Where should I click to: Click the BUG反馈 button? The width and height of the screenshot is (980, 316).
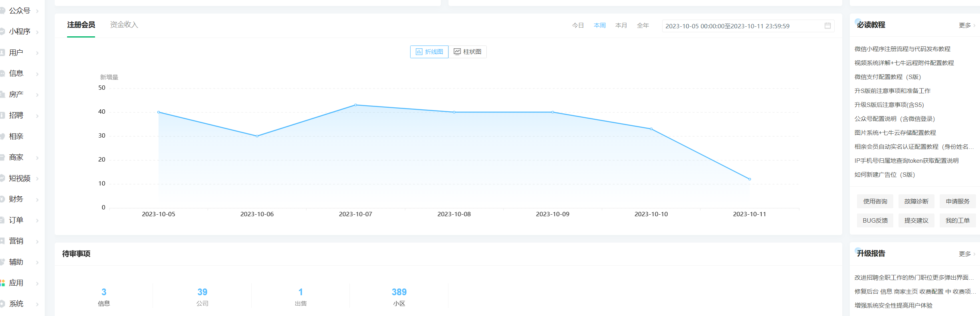click(875, 221)
